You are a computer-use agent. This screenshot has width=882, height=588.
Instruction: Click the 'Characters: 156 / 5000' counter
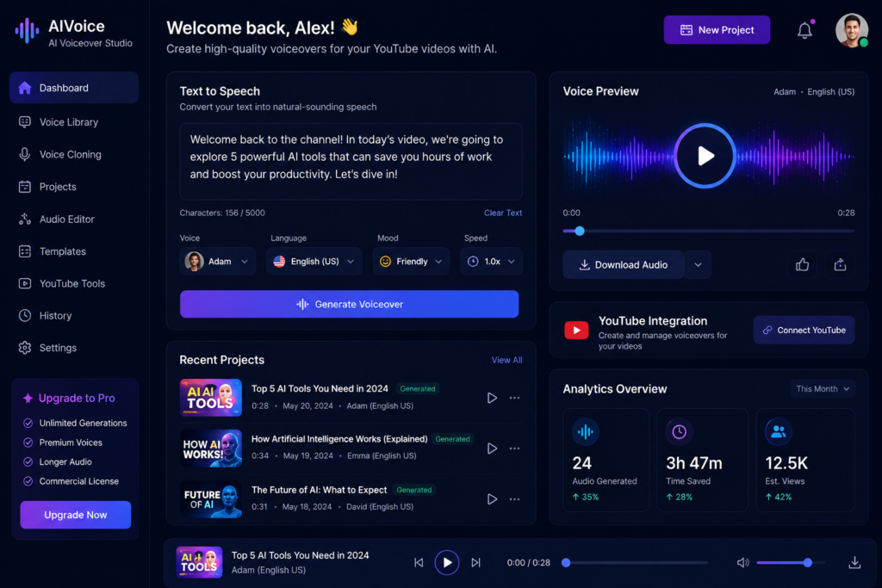[222, 213]
